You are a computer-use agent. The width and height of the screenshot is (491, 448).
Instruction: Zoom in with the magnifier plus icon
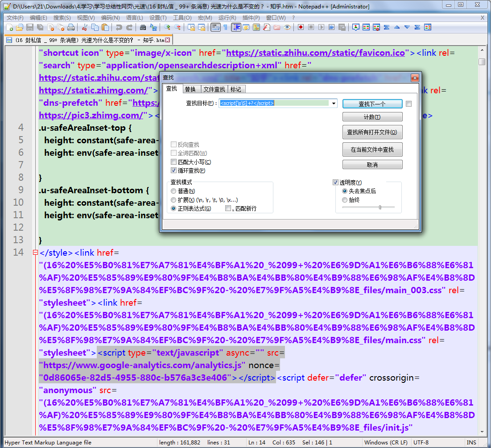coord(167,28)
